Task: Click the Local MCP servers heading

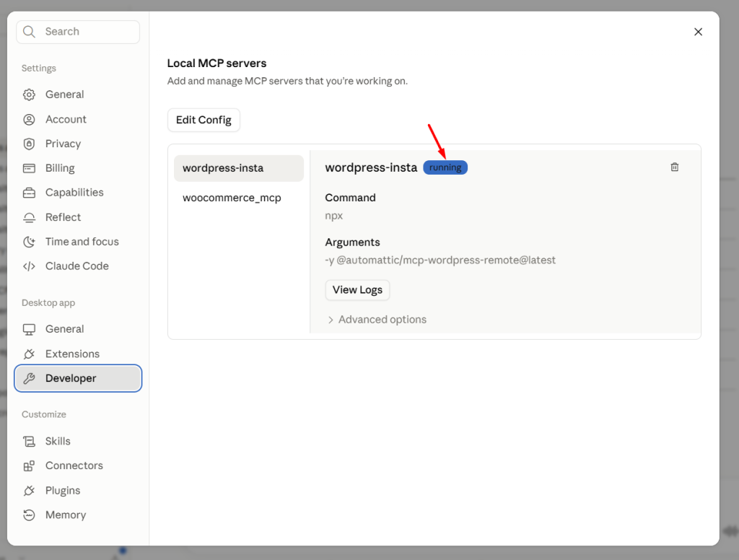Action: coord(217,64)
